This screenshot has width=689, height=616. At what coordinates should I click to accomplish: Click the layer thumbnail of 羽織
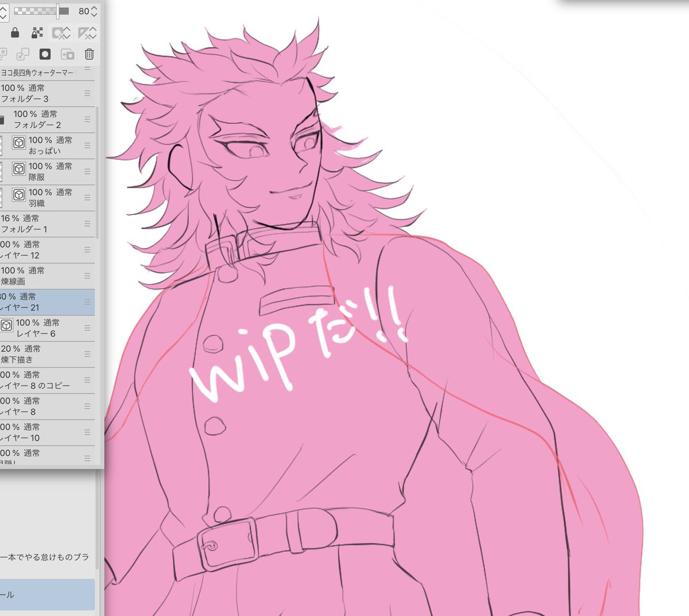pos(1,197)
